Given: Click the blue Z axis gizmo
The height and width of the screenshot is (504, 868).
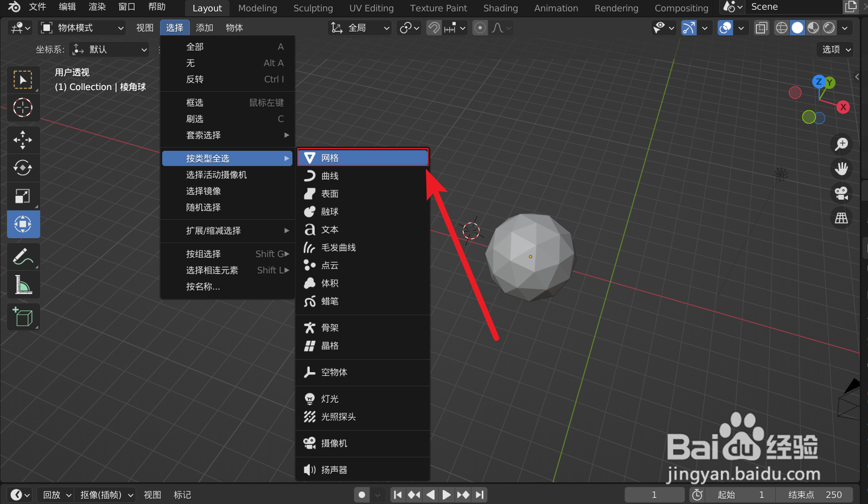Looking at the screenshot, I should coord(819,81).
